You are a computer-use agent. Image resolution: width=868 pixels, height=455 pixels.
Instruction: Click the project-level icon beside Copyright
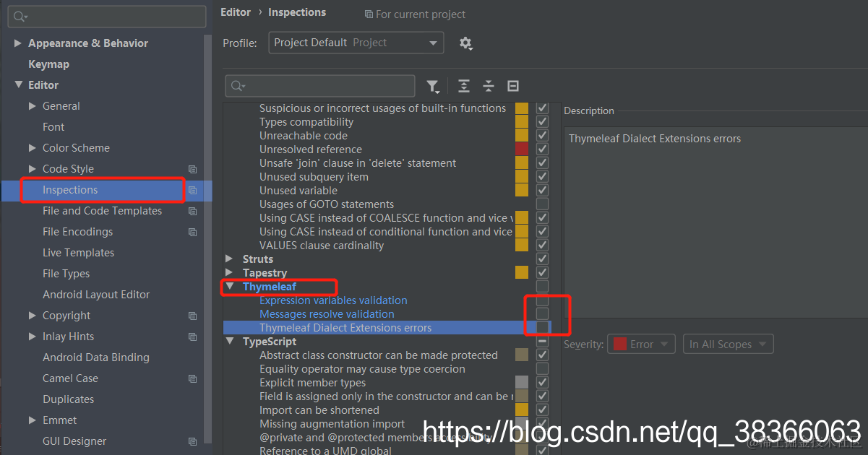click(192, 316)
